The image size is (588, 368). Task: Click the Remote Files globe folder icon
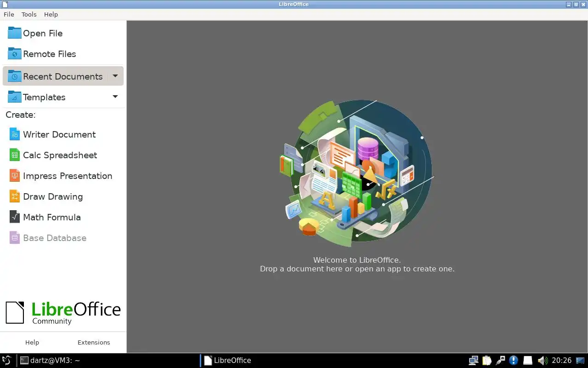pyautogui.click(x=14, y=54)
